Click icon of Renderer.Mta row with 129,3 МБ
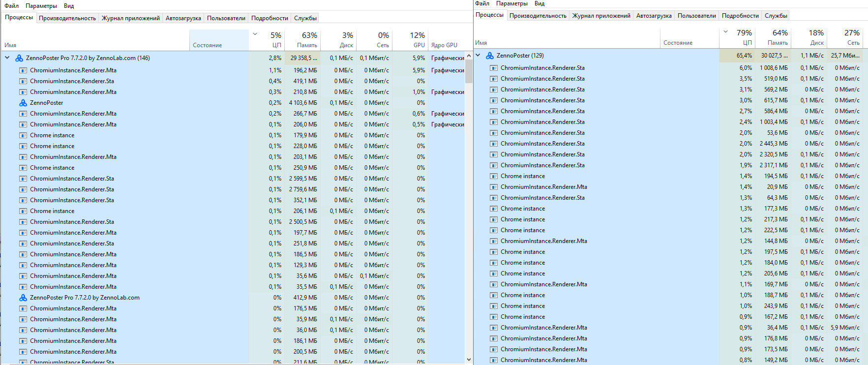 (23, 265)
